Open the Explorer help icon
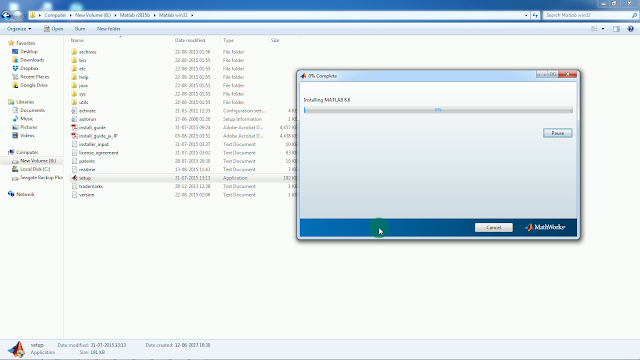This screenshot has height=360, width=640. 631,29
